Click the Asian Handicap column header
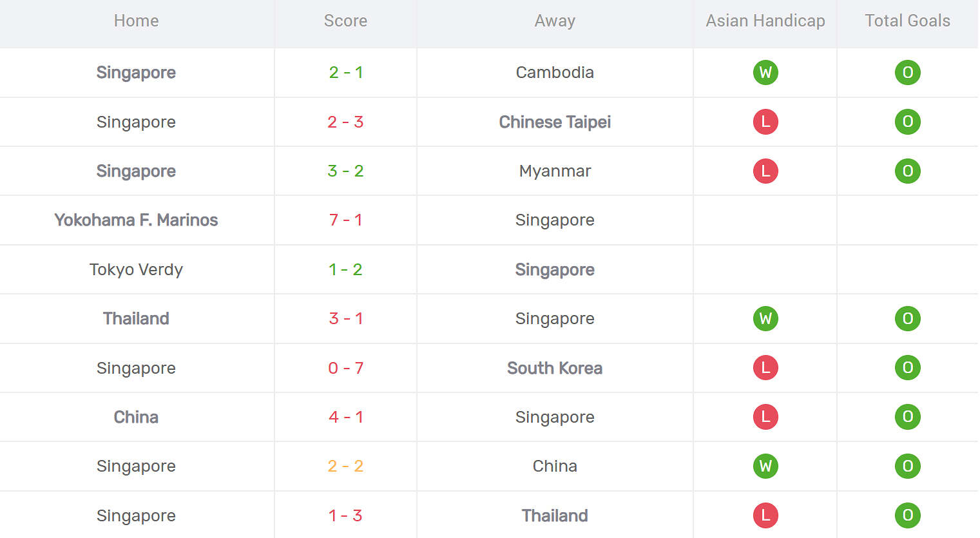The height and width of the screenshot is (538, 980). [765, 21]
